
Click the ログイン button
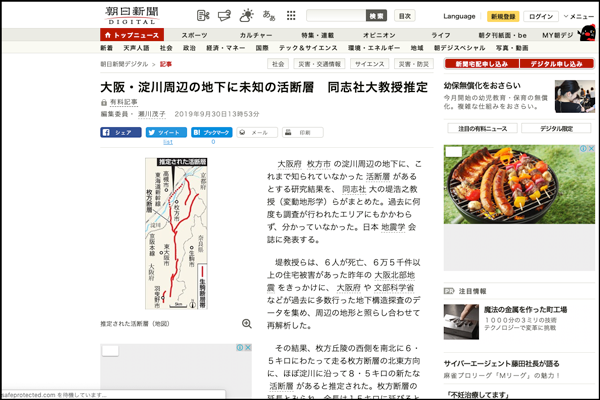541,17
